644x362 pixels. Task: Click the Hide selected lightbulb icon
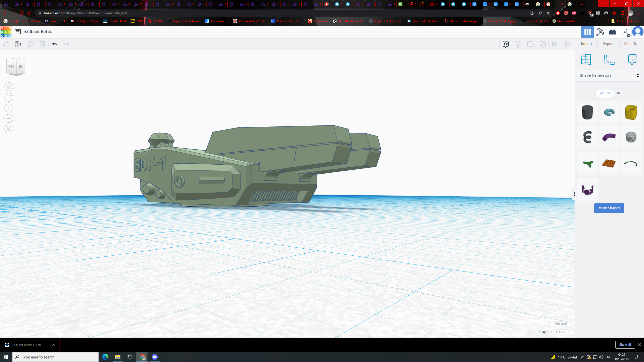coord(518,44)
